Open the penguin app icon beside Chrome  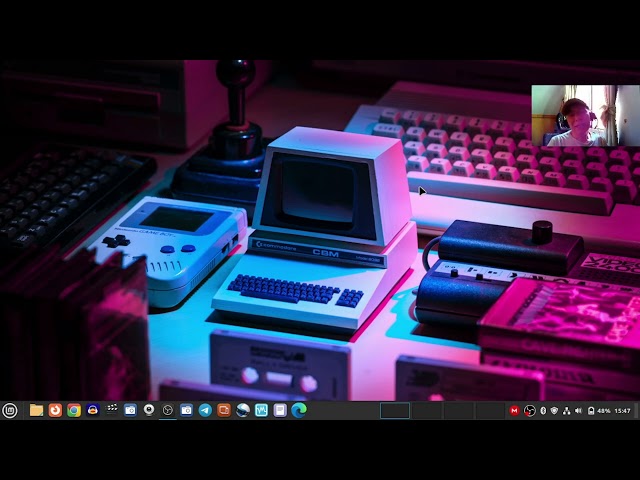(x=93, y=410)
